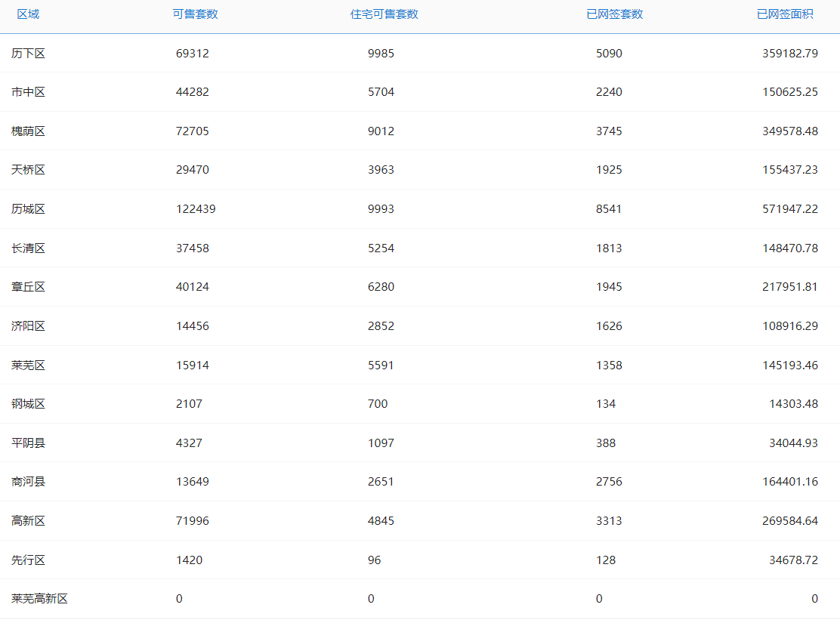Select the 高新区 row label

click(x=28, y=520)
